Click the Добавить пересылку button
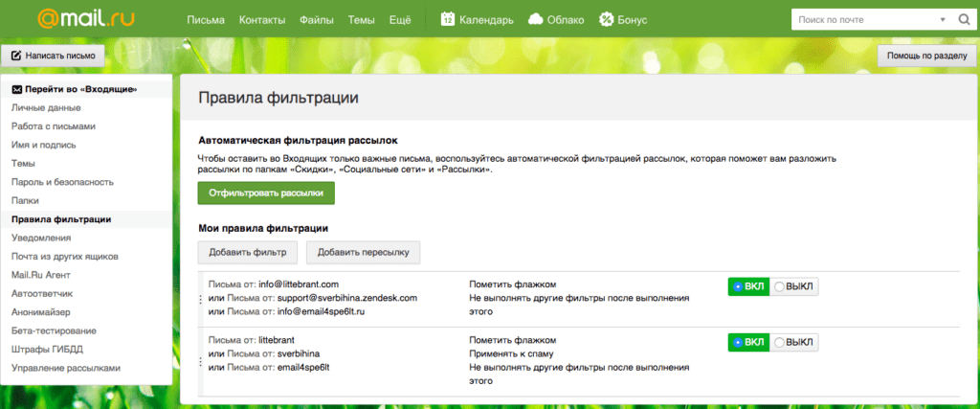 [x=363, y=252]
